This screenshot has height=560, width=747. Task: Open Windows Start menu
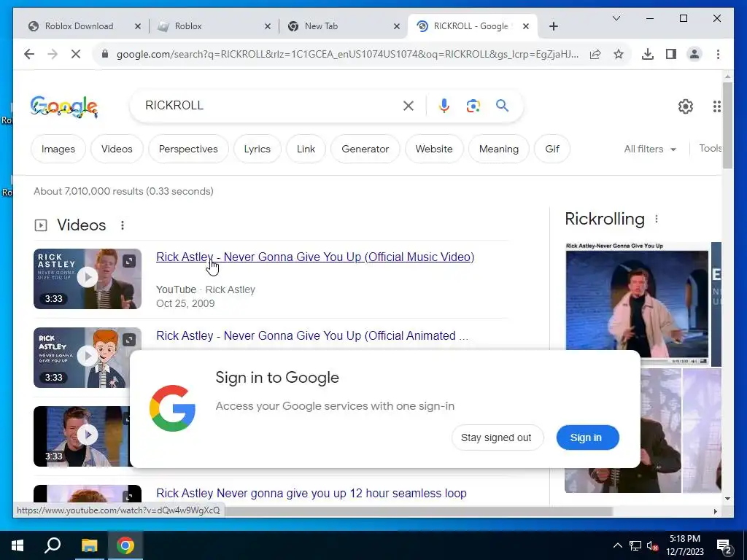pos(18,545)
